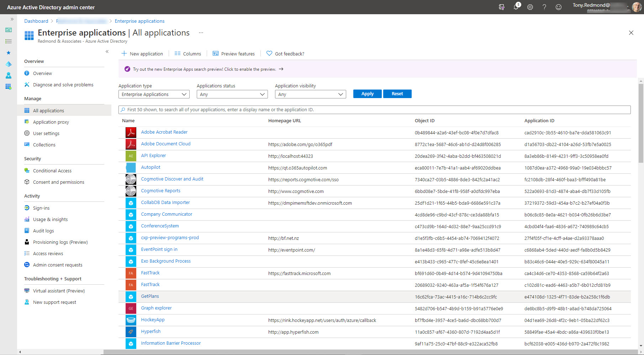Click the Favorites star icon in rail
The height and width of the screenshot is (355, 644).
9,53
